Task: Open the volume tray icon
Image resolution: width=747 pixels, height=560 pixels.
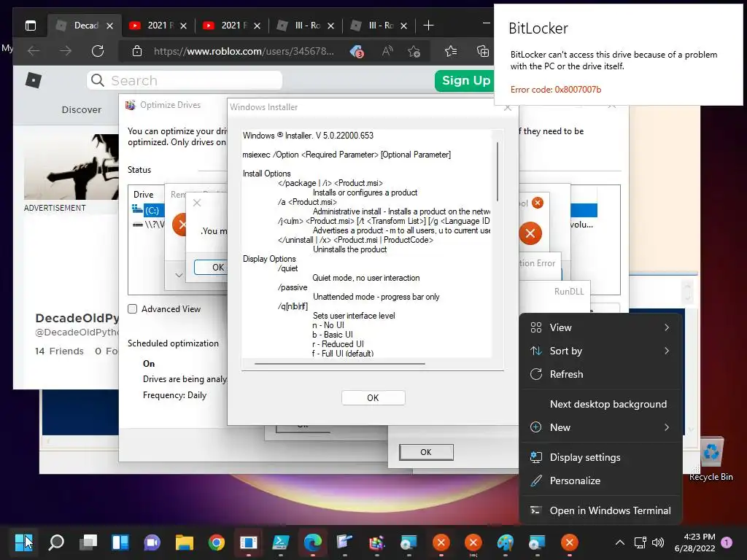Action: (658, 542)
